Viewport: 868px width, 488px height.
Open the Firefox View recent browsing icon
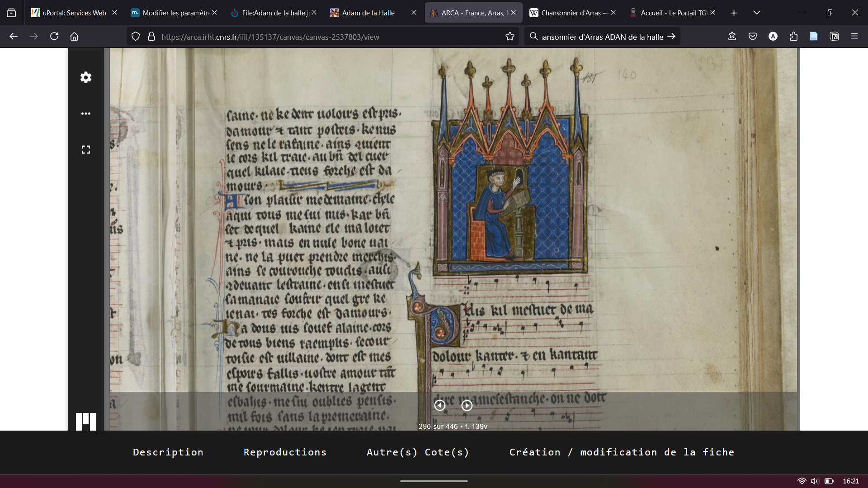pos(11,13)
